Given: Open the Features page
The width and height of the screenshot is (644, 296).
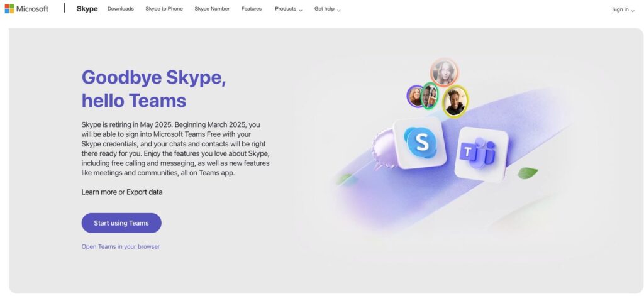Looking at the screenshot, I should click(x=252, y=9).
